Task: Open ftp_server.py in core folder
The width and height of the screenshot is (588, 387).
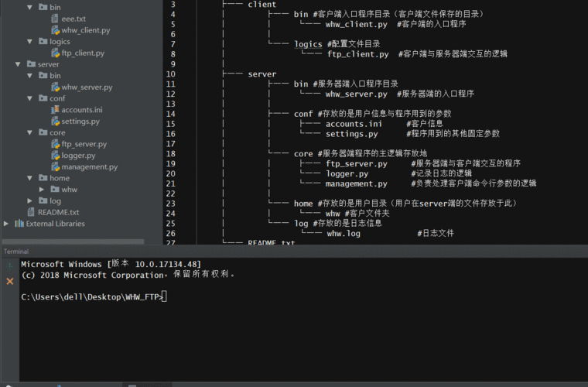Action: point(84,144)
